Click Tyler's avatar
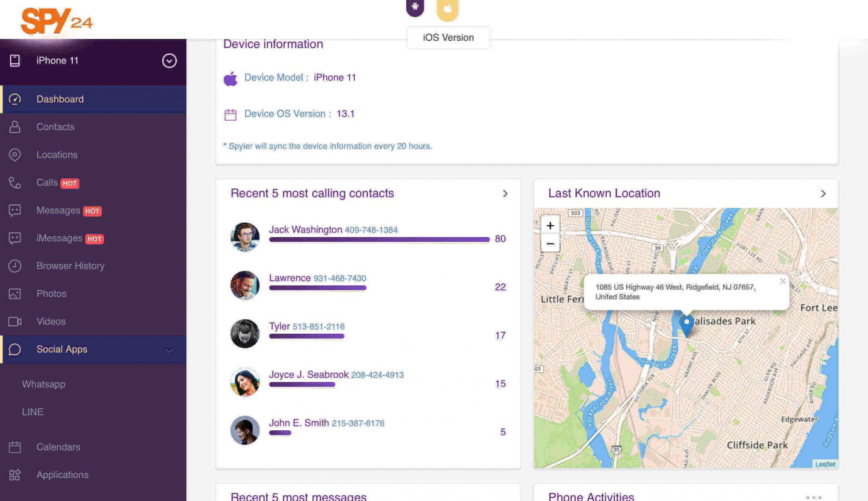 245,334
